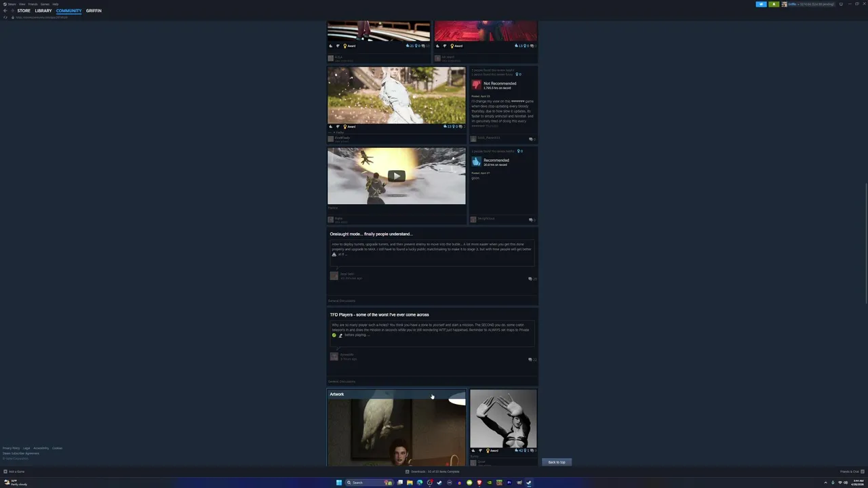The width and height of the screenshot is (868, 488).
Task: Click Award under the black-and-white artwork
Action: (492, 451)
